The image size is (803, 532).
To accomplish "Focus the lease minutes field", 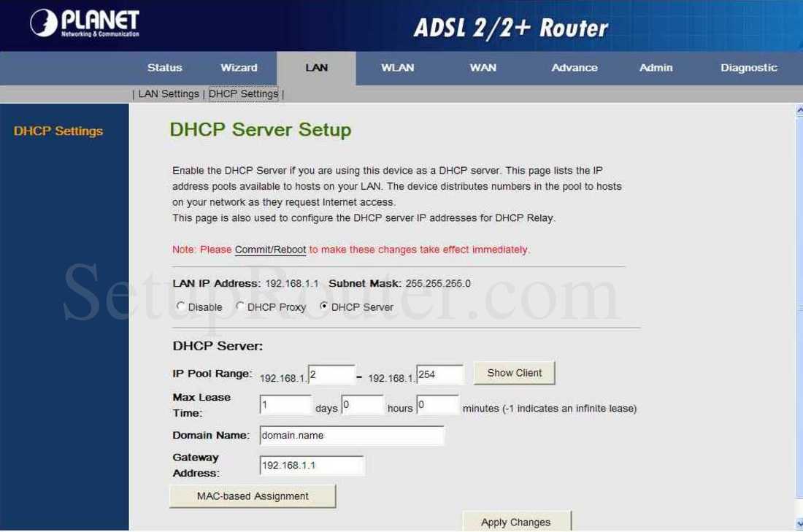I will 437,404.
